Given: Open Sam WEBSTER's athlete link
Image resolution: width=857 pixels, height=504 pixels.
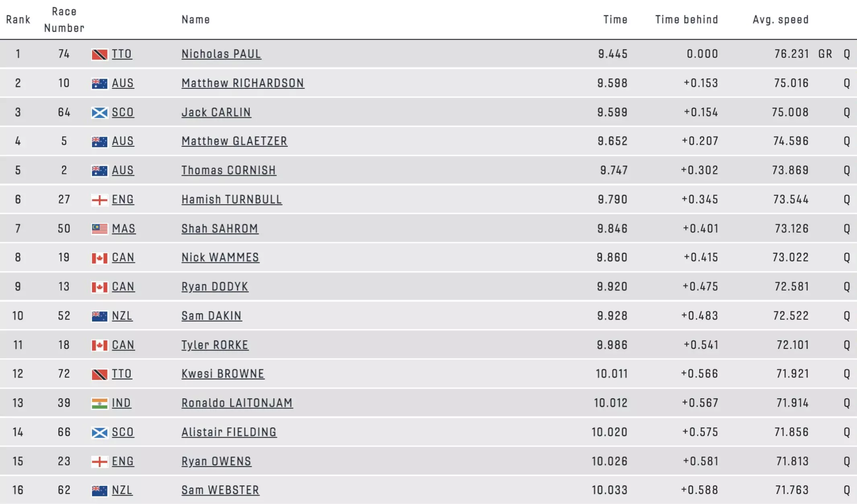Looking at the screenshot, I should (x=220, y=490).
